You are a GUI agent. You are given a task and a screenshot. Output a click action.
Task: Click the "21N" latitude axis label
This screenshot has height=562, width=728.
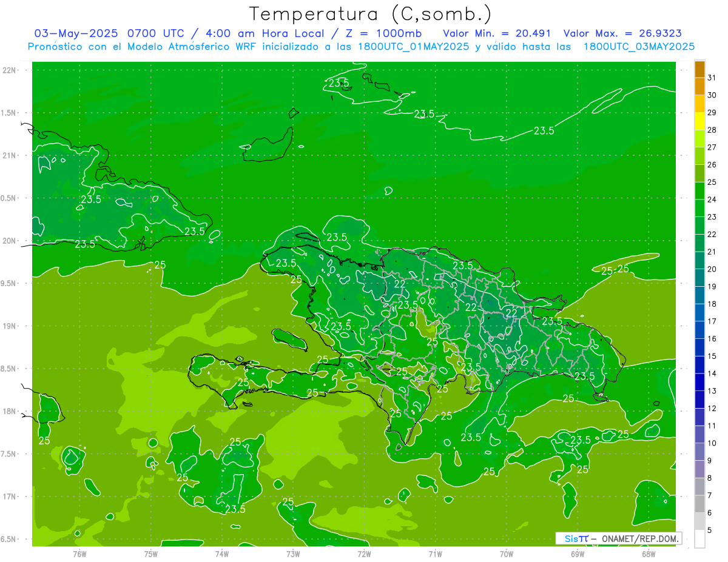[9, 155]
